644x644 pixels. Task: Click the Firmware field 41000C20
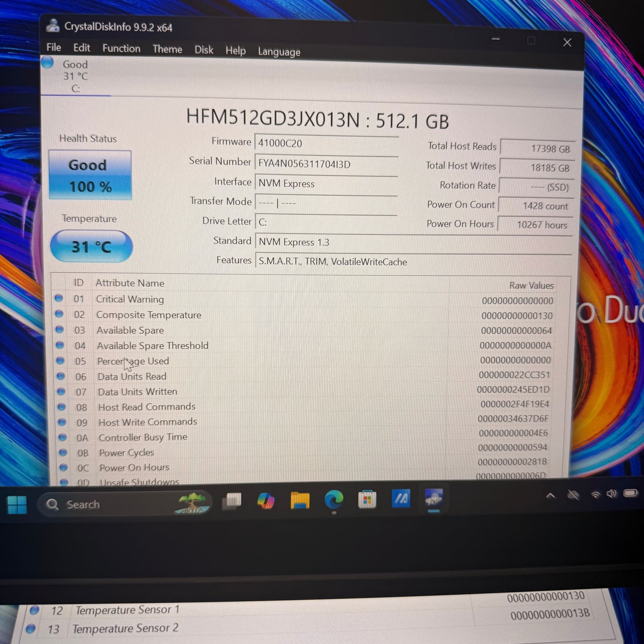(x=326, y=144)
